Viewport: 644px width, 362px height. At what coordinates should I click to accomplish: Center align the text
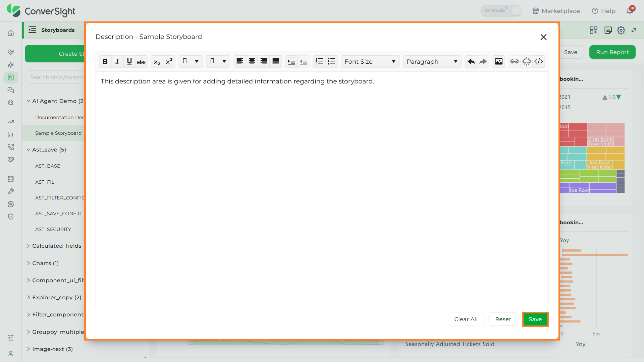[252, 62]
